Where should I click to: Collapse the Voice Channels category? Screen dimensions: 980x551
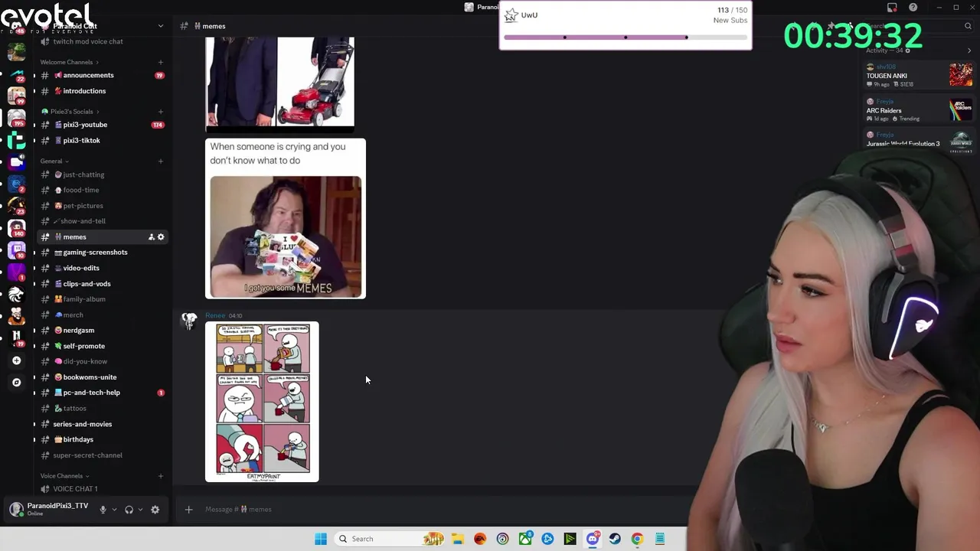[64, 476]
